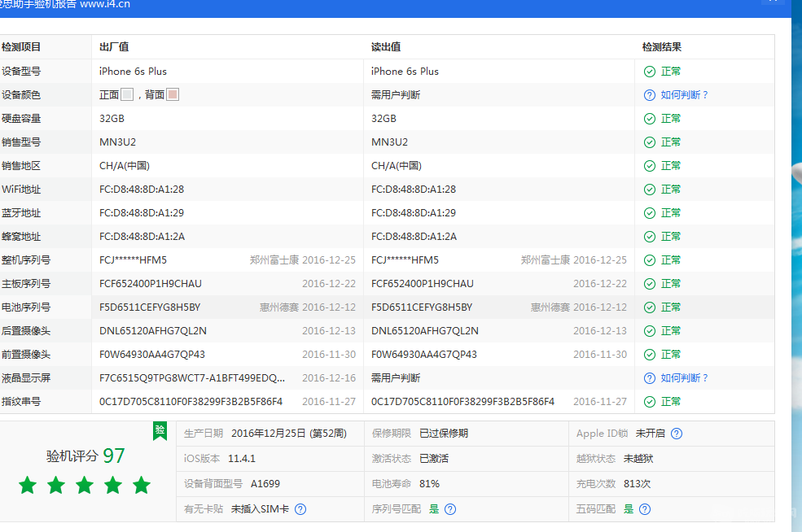Select read rear camera serial DNL65120AFHG7QL2N
Viewport: 802px width, 532px height.
tap(425, 331)
